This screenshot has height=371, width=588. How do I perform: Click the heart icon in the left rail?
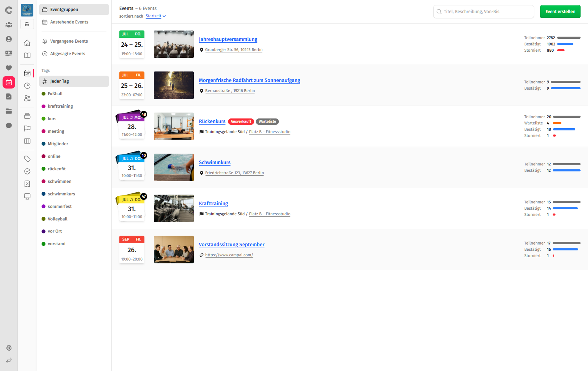click(x=9, y=68)
